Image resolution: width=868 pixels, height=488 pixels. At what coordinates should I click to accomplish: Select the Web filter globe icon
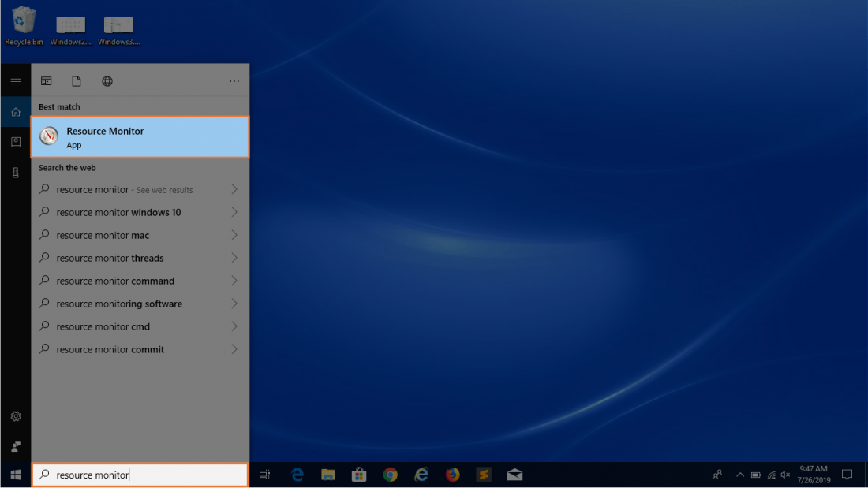pyautogui.click(x=107, y=81)
